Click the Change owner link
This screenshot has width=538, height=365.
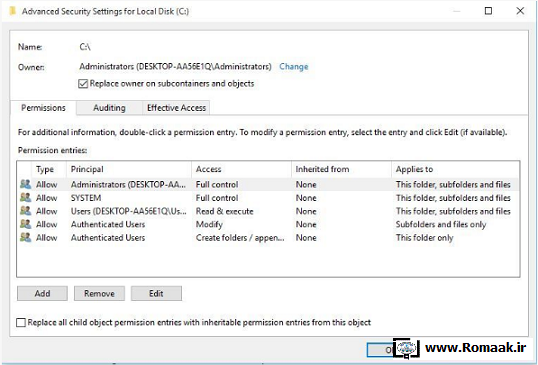tap(294, 67)
